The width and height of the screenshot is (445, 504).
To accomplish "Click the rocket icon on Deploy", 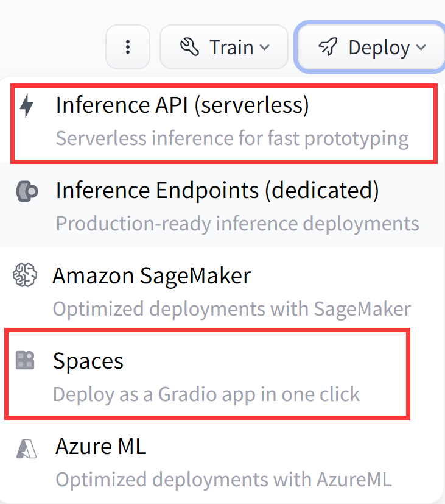I will point(328,47).
